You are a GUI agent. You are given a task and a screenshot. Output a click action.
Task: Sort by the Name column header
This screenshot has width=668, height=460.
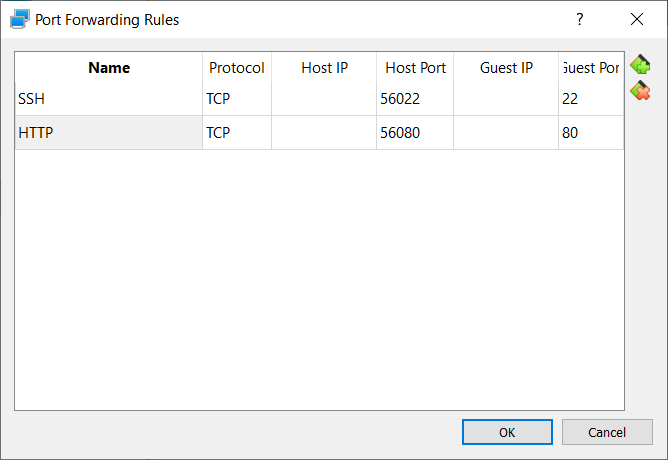(109, 68)
